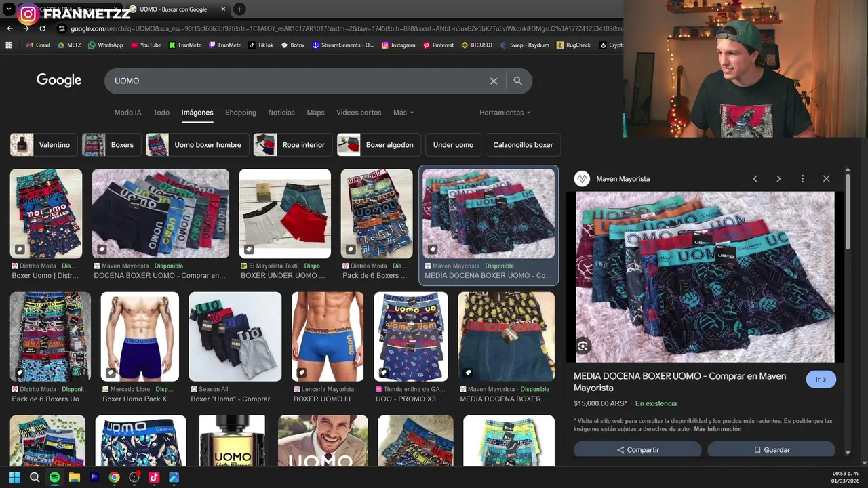Click the Google Lens icon on the preview image

583,346
